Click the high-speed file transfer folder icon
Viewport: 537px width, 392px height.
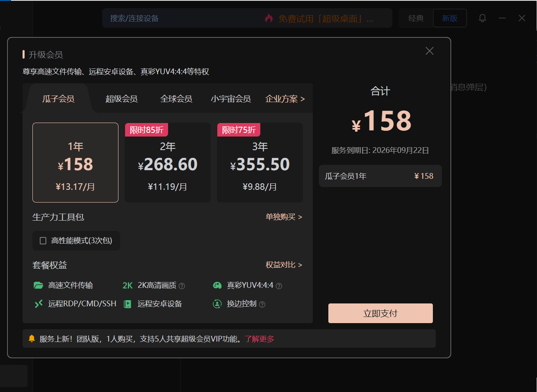(x=39, y=285)
